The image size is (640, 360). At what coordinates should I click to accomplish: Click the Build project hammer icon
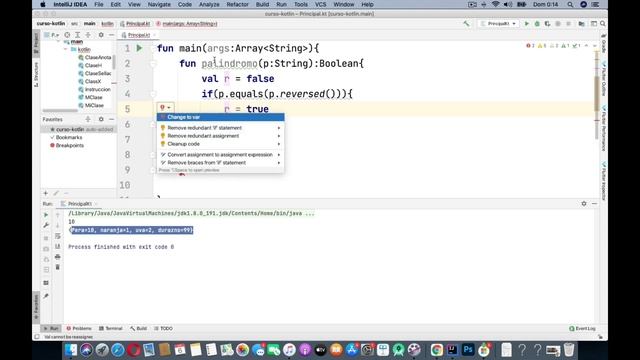466,24
